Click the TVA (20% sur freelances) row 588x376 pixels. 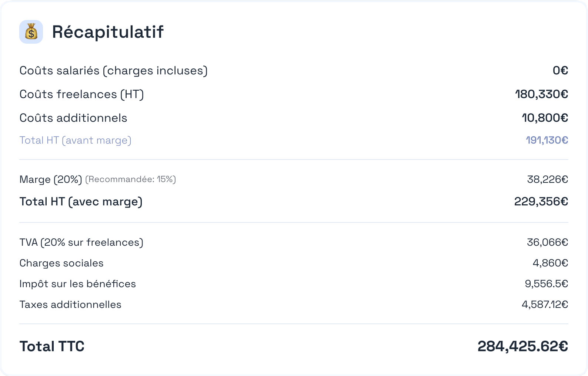point(294,242)
